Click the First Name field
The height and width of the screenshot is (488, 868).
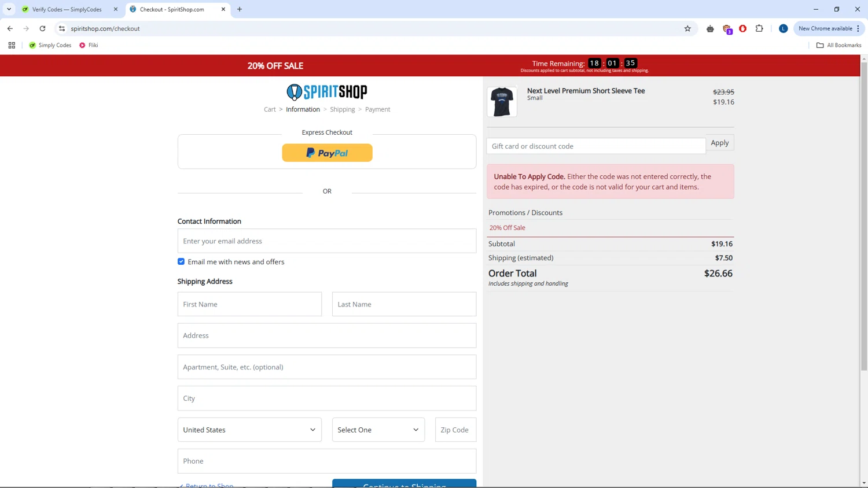(249, 304)
